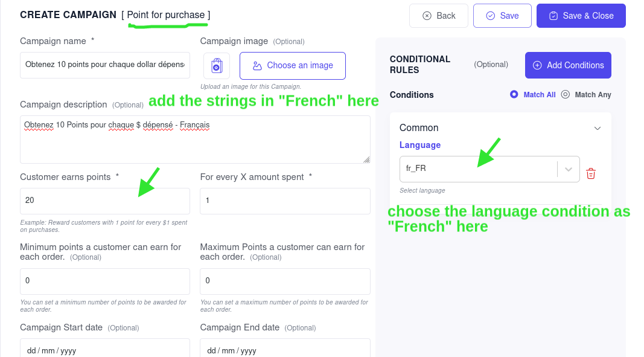Viewport: 644px width, 357px height.
Task: Click the X circle icon on Back
Action: 427,16
